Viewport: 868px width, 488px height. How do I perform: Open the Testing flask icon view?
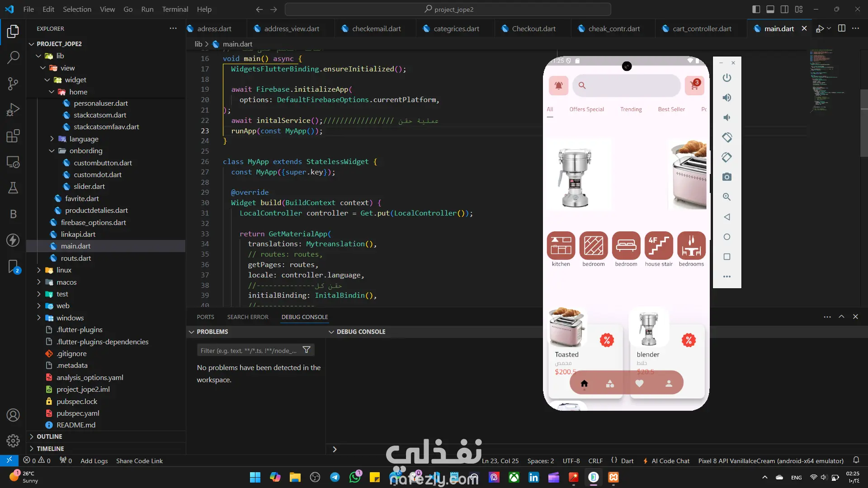pos(13,188)
